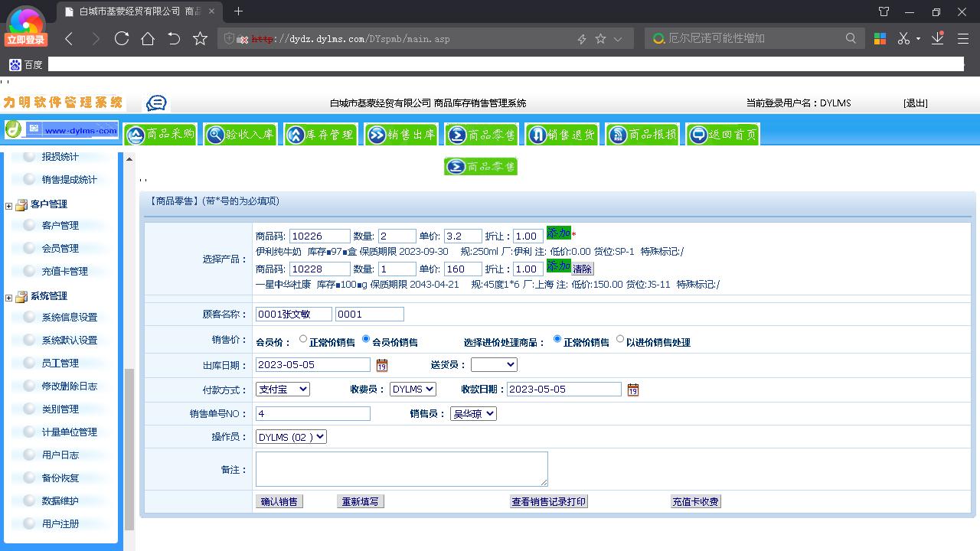The height and width of the screenshot is (551, 980).
Task: Open the 销售出库 toolbar button
Action: coord(401,135)
